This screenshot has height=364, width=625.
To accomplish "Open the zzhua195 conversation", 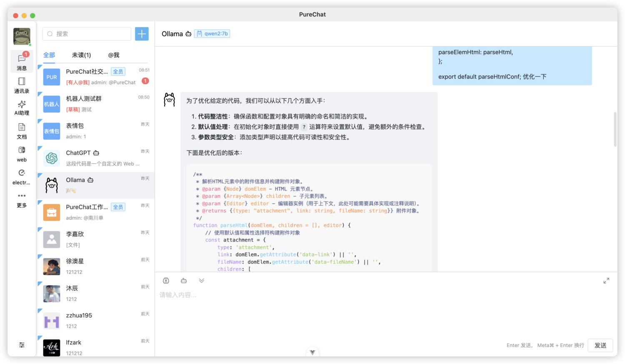I will [96, 321].
